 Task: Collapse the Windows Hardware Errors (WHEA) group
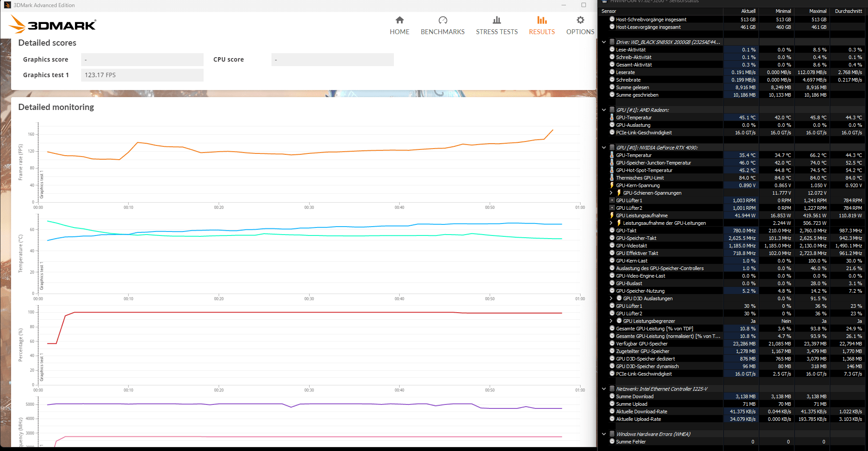click(604, 434)
